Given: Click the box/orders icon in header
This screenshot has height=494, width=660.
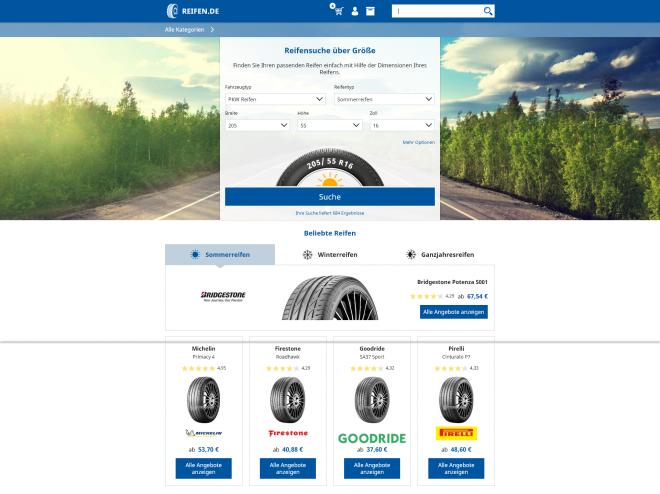Looking at the screenshot, I should pyautogui.click(x=370, y=11).
